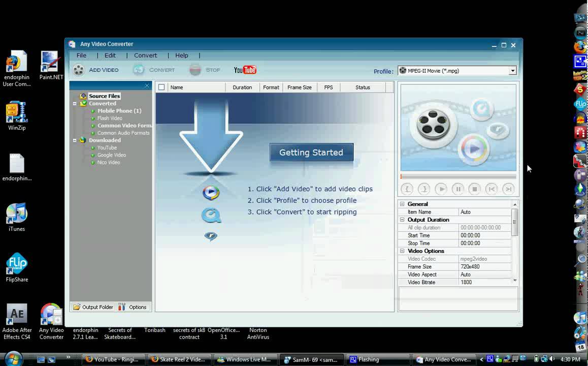Image resolution: width=588 pixels, height=366 pixels.
Task: Select Flash Video tree item
Action: coord(110,118)
